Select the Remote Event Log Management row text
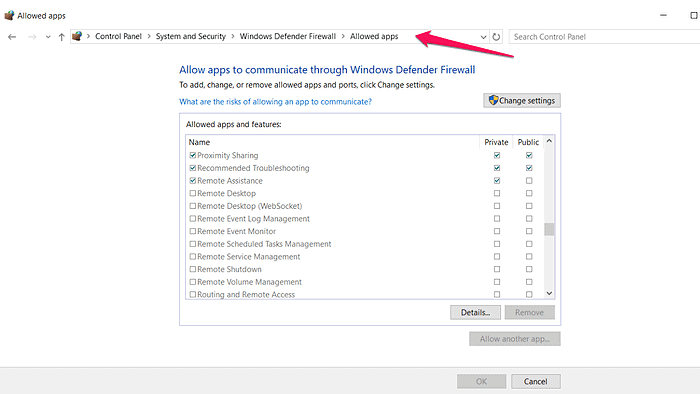The image size is (700, 394). click(253, 219)
